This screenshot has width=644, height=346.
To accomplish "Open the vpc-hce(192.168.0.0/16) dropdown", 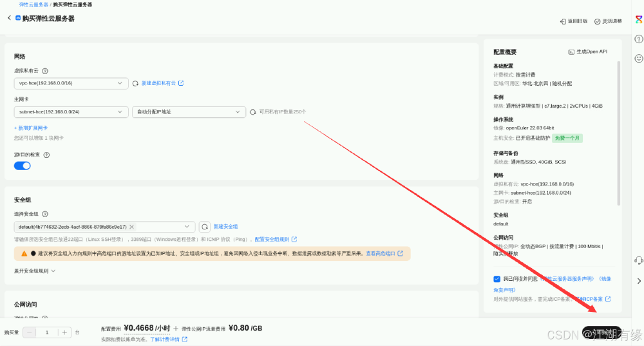I will click(x=71, y=83).
